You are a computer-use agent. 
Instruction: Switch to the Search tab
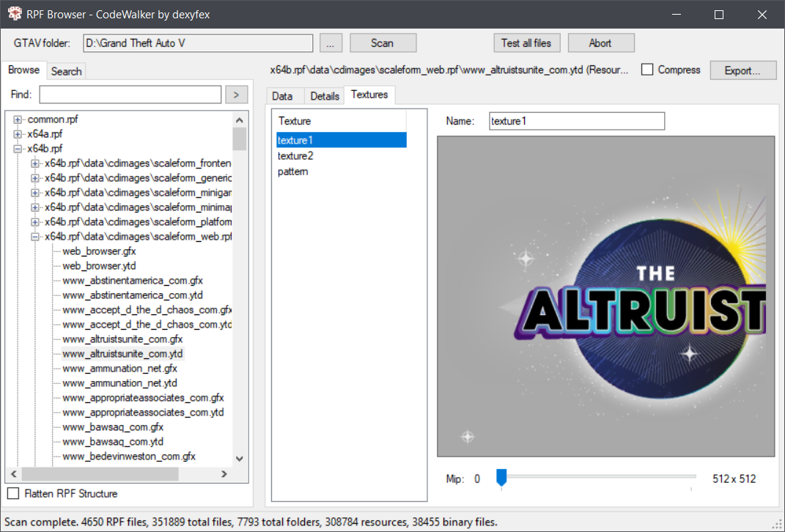(66, 71)
